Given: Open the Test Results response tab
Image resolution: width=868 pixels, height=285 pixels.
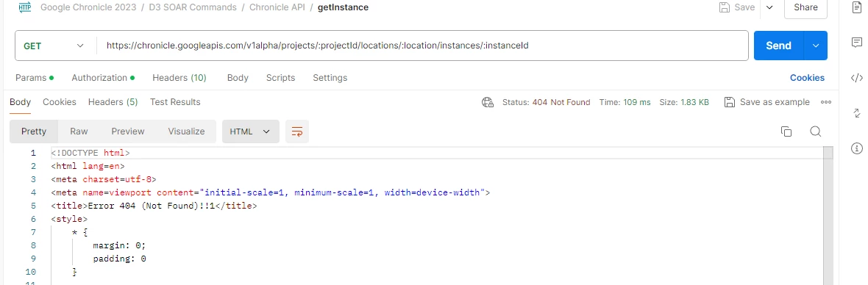Looking at the screenshot, I should pos(175,102).
